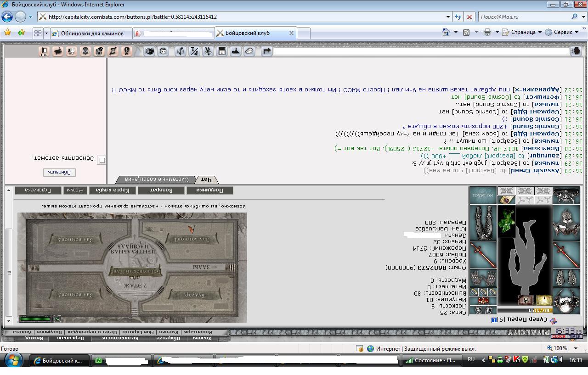Image resolution: width=588 pixels, height=375 pixels.
Task: Click the green pet icon on character
Action: (x=507, y=221)
